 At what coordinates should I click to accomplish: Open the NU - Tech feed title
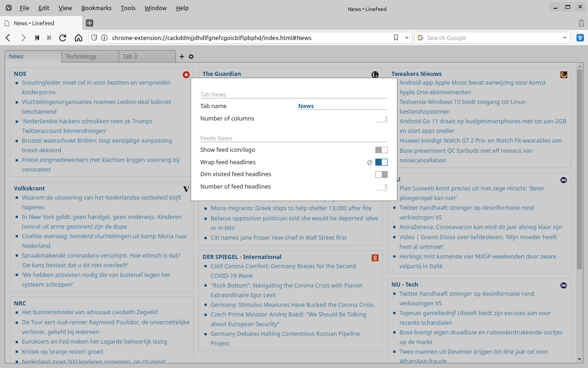pos(405,284)
